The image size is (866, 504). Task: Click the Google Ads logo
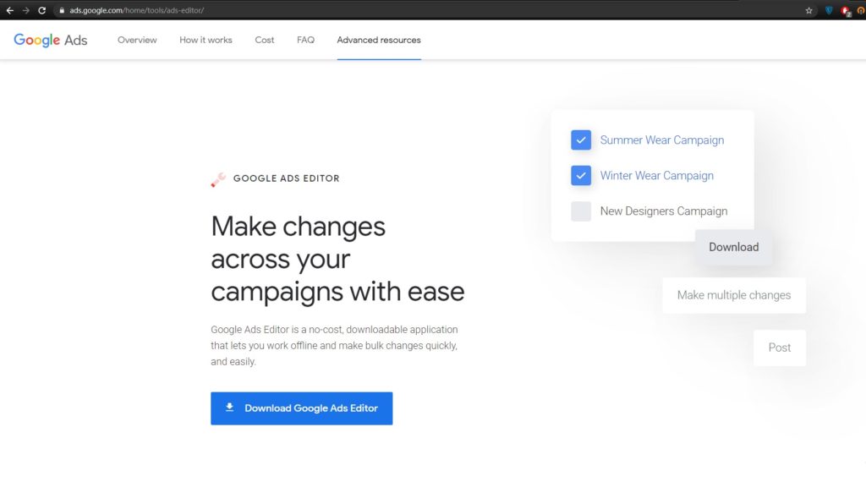[50, 39]
